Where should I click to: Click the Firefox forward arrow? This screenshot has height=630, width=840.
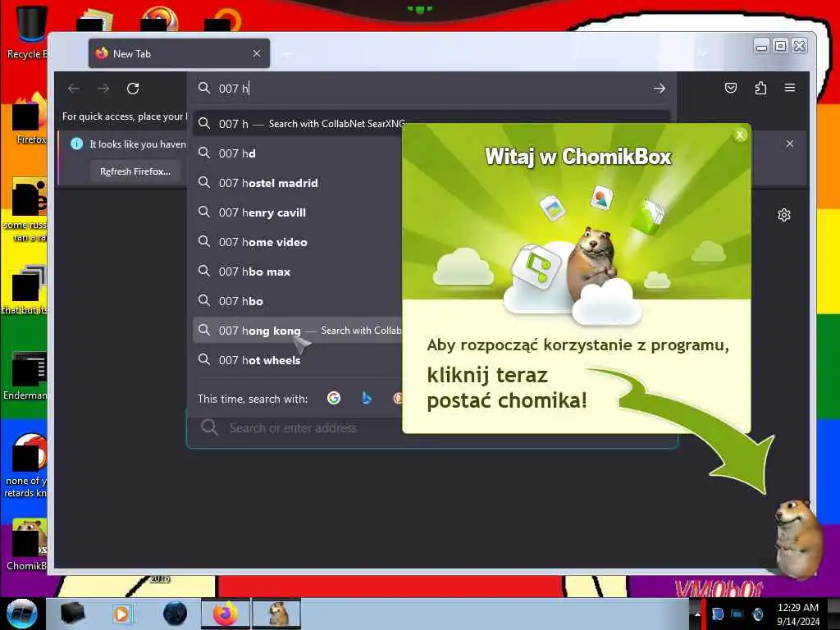point(103,89)
